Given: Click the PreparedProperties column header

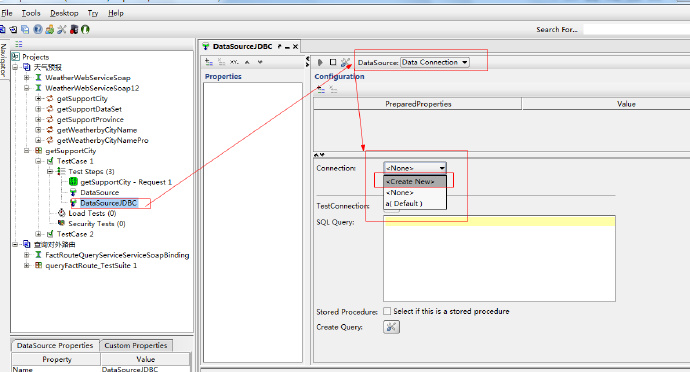Looking at the screenshot, I should point(418,104).
